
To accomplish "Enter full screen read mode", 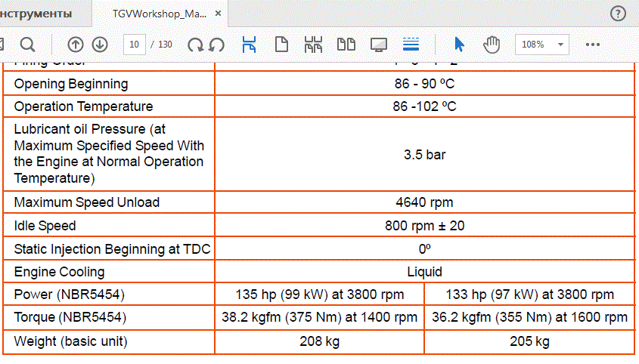I will click(x=379, y=45).
